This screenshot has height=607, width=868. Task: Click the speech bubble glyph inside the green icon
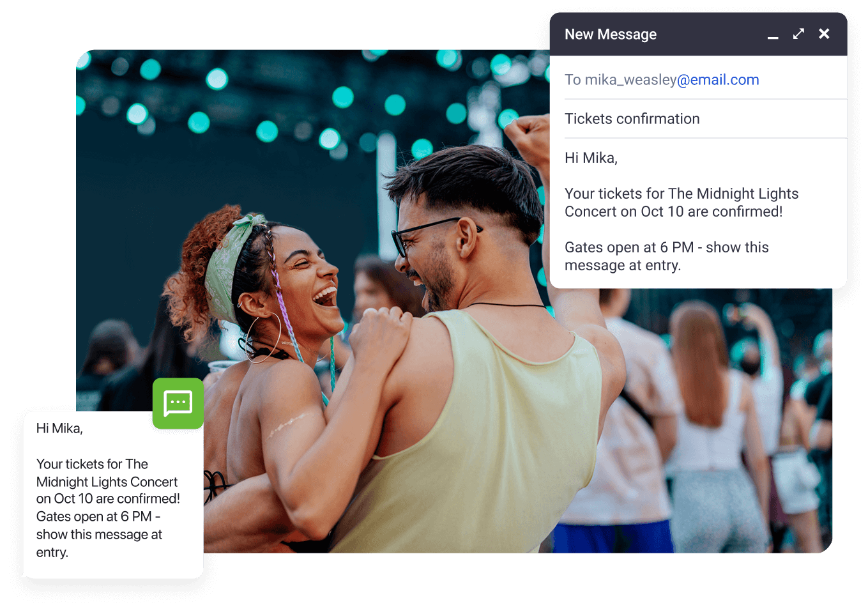pos(178,403)
